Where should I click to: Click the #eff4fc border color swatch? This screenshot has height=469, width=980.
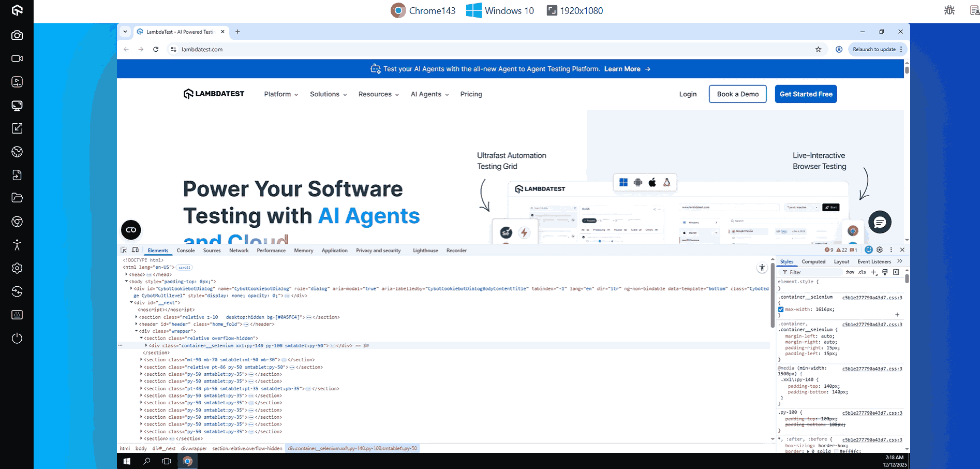coord(835,451)
